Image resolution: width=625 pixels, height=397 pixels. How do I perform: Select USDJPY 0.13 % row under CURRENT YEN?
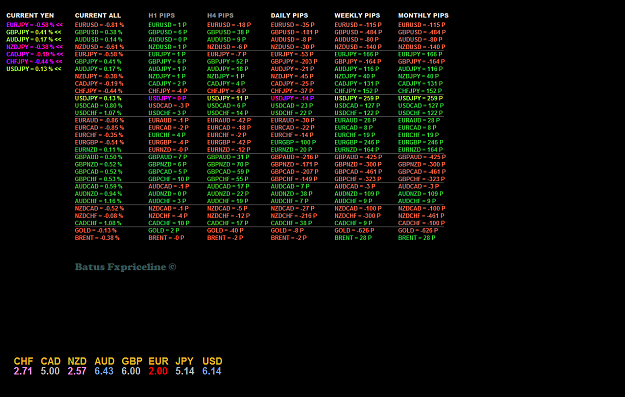34,69
